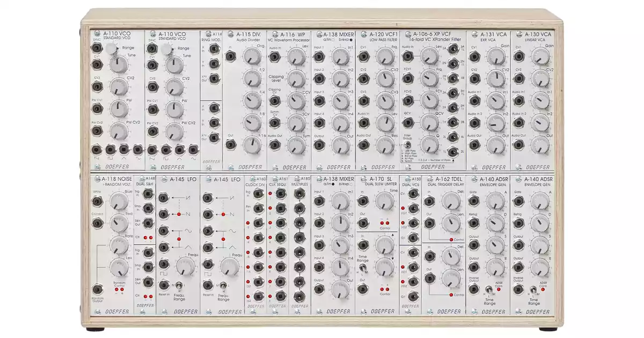Click the Gate input jack on the right A-140 ADSR
The width and height of the screenshot is (644, 338).
tap(518, 202)
